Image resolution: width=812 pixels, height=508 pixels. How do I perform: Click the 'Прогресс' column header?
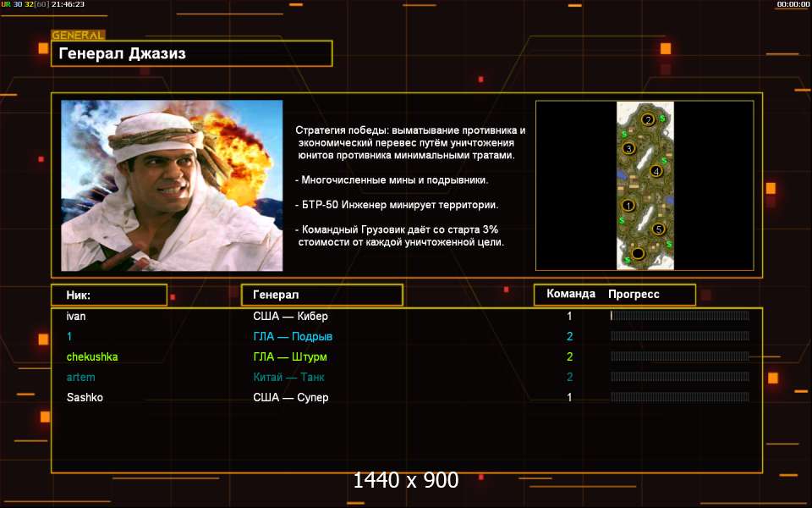(x=634, y=295)
